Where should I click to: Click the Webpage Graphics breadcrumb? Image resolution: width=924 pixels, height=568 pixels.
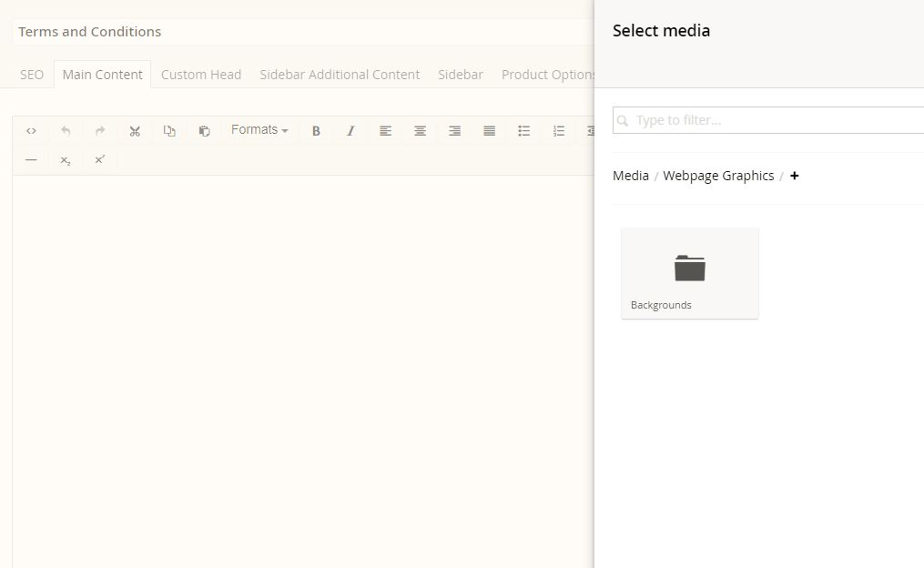[x=718, y=176]
